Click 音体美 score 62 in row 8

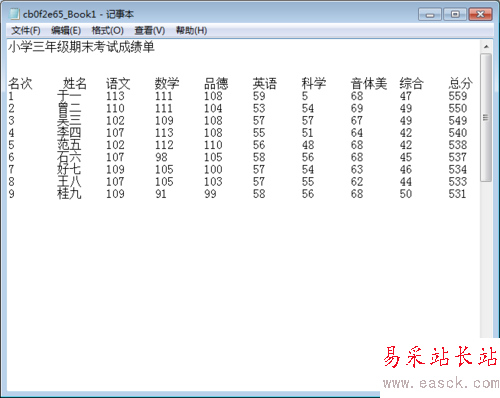(x=357, y=182)
